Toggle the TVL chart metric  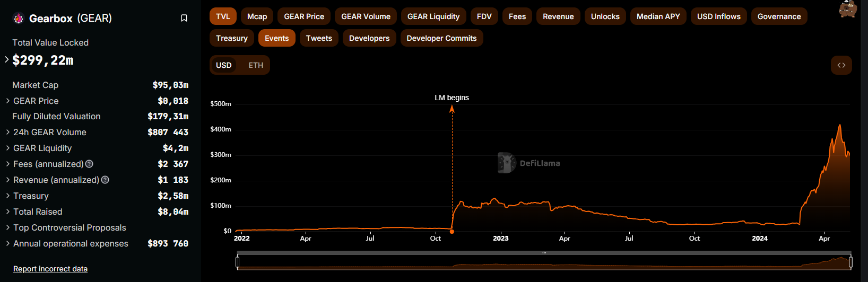223,16
